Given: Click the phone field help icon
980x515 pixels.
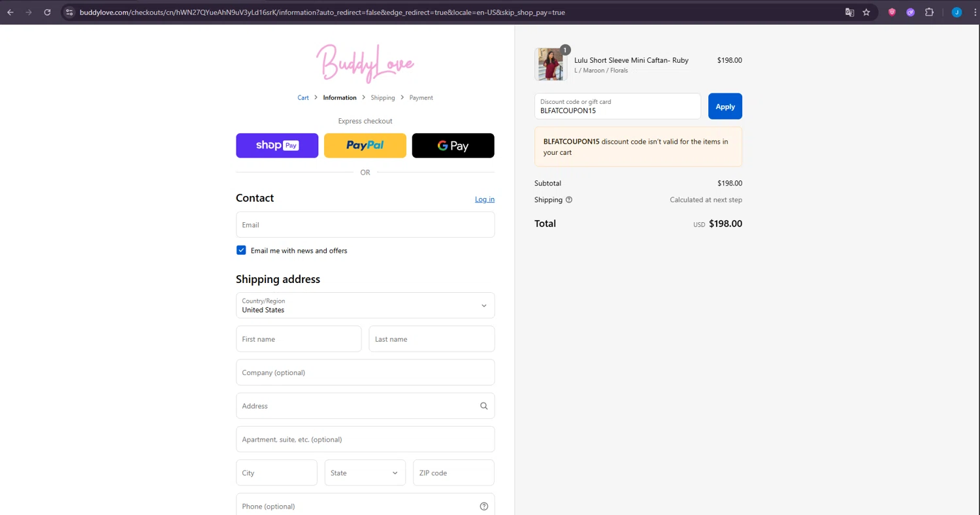Looking at the screenshot, I should pyautogui.click(x=484, y=507).
